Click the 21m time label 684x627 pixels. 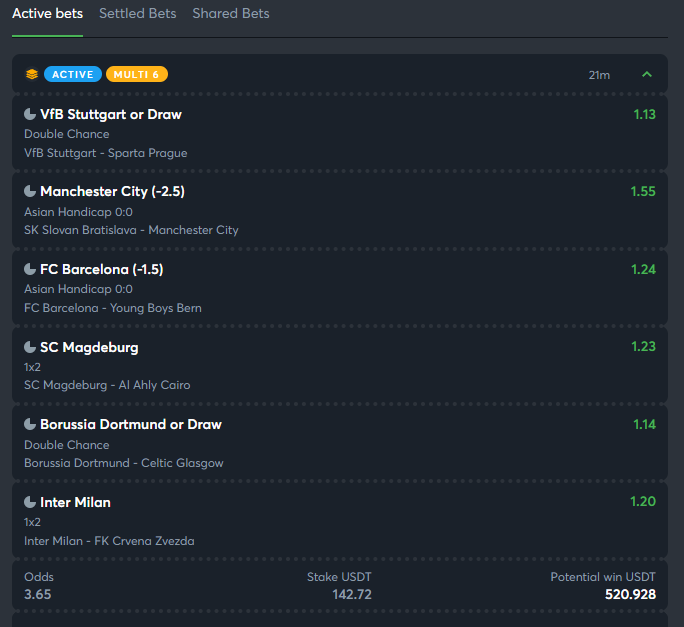pyautogui.click(x=599, y=75)
